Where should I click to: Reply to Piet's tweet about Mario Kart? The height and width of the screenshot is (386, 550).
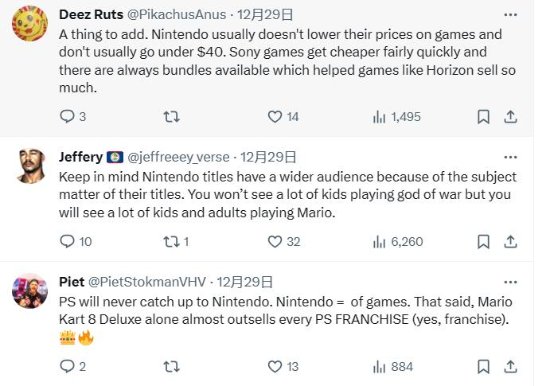[x=73, y=366]
